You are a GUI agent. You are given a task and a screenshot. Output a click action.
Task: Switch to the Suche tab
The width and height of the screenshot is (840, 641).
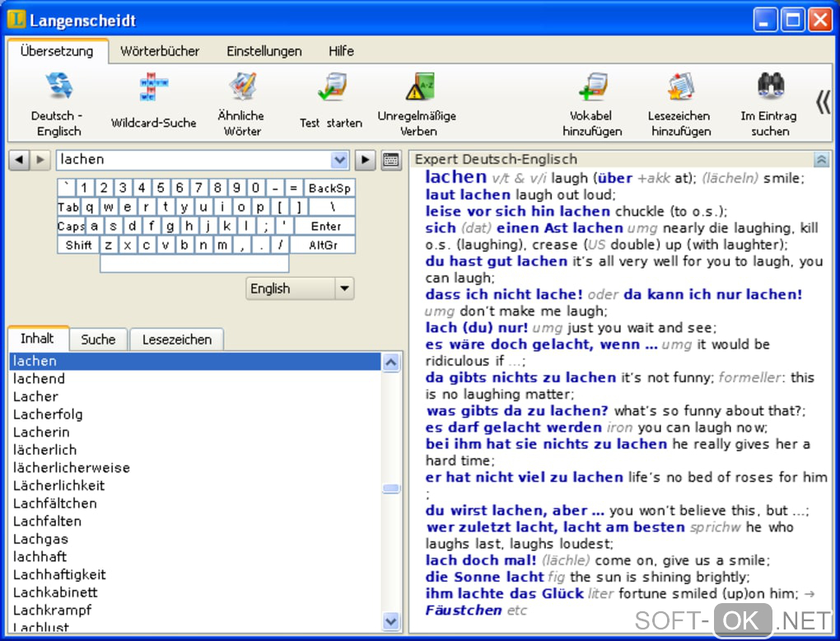[x=98, y=339]
